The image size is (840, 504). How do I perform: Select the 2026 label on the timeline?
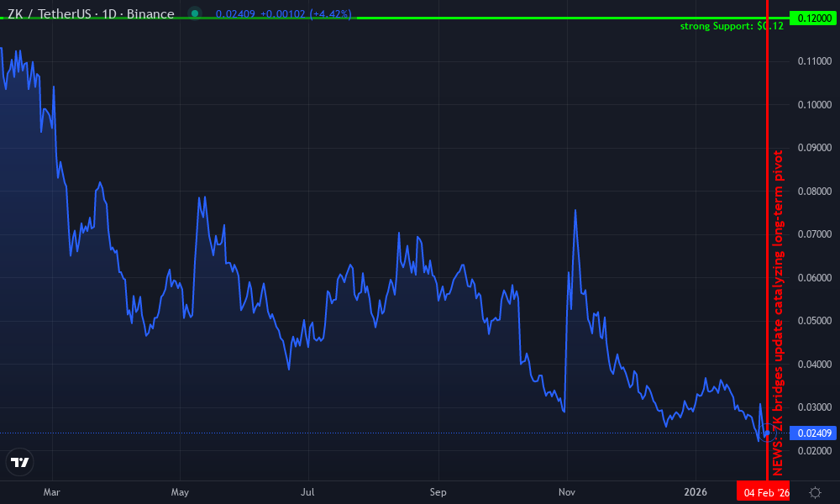pos(695,492)
